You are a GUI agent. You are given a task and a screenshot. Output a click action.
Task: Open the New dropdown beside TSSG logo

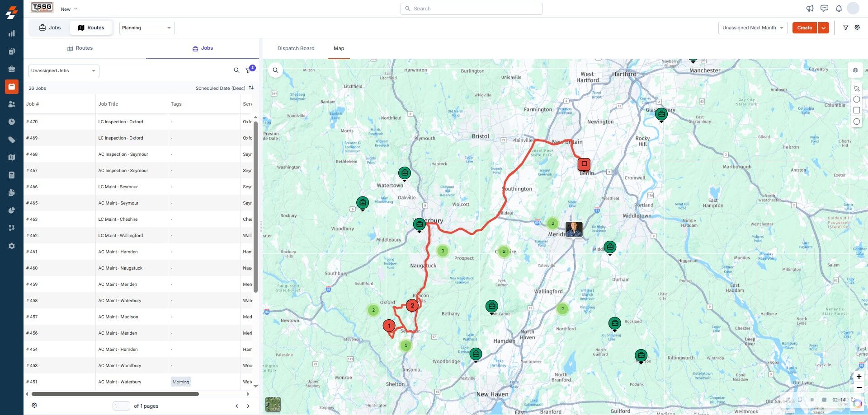(69, 9)
